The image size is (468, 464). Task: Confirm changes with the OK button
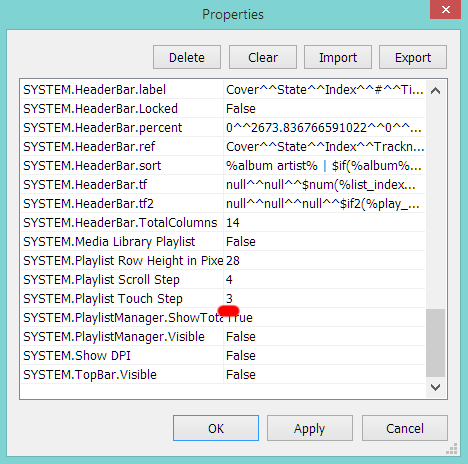(x=216, y=428)
